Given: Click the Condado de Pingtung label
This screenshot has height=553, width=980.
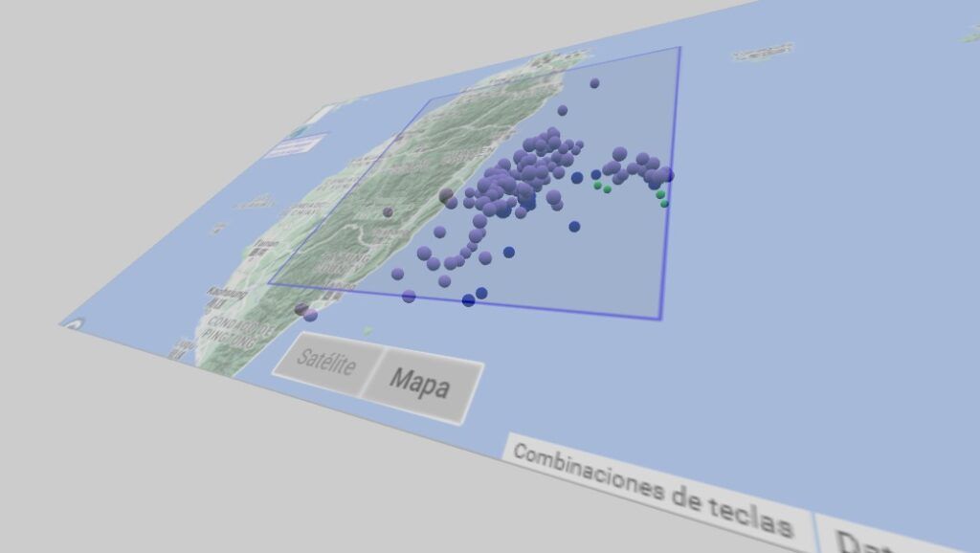Looking at the screenshot, I should coord(240,334).
